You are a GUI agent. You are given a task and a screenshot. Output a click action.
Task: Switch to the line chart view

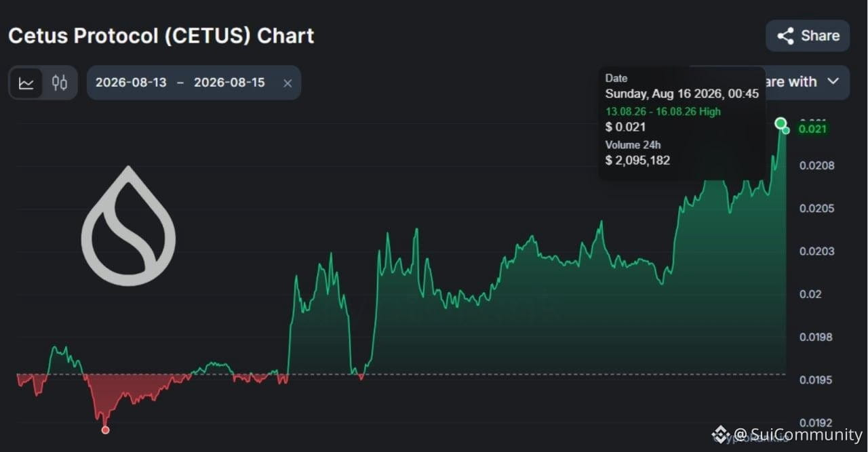(26, 83)
